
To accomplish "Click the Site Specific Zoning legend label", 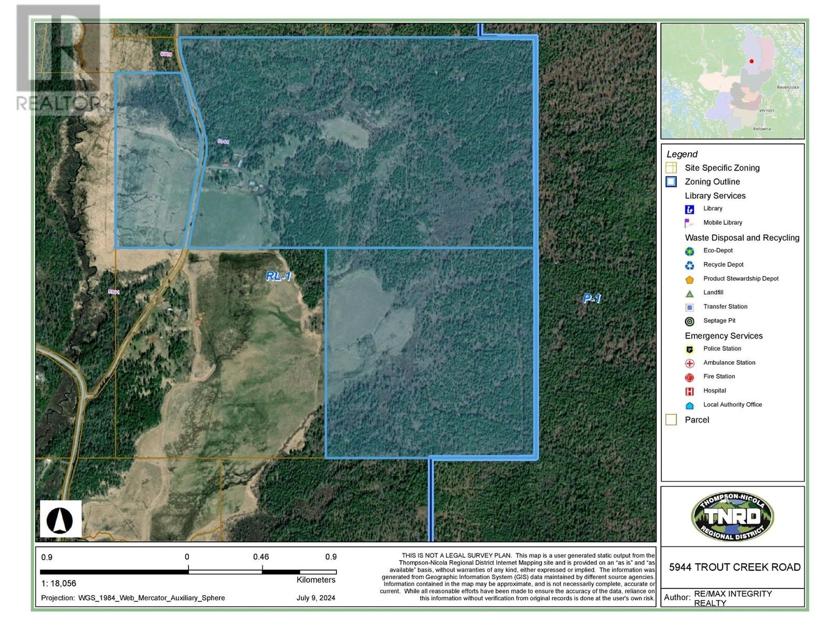I will point(722,168).
